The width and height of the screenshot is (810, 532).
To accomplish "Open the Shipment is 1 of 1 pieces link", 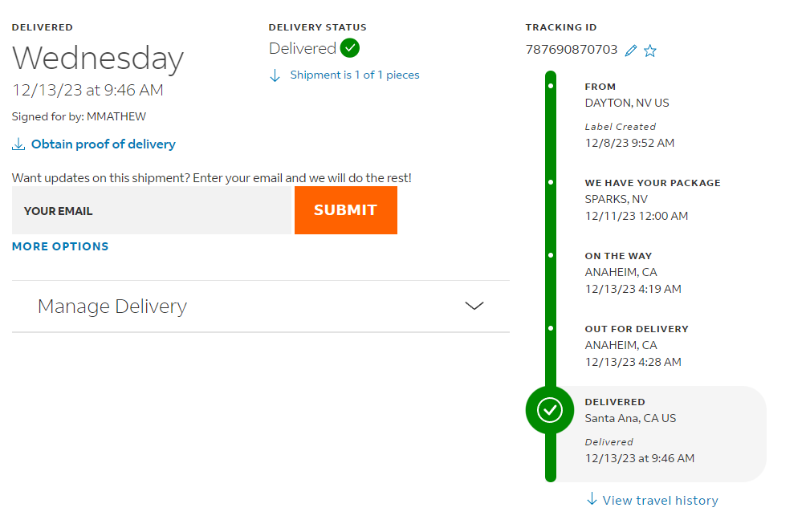I will click(x=354, y=75).
